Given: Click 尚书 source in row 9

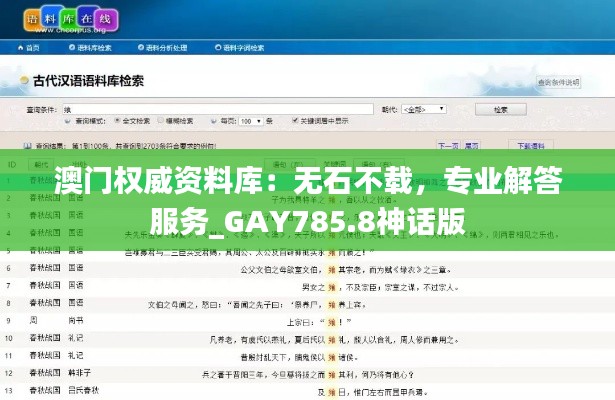Looking at the screenshot, I should (x=75, y=320).
